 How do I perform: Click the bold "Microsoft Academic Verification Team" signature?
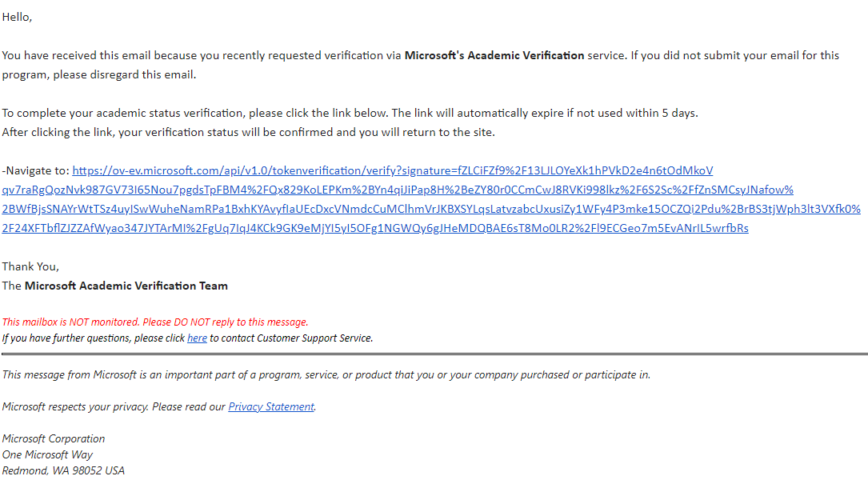coord(126,286)
